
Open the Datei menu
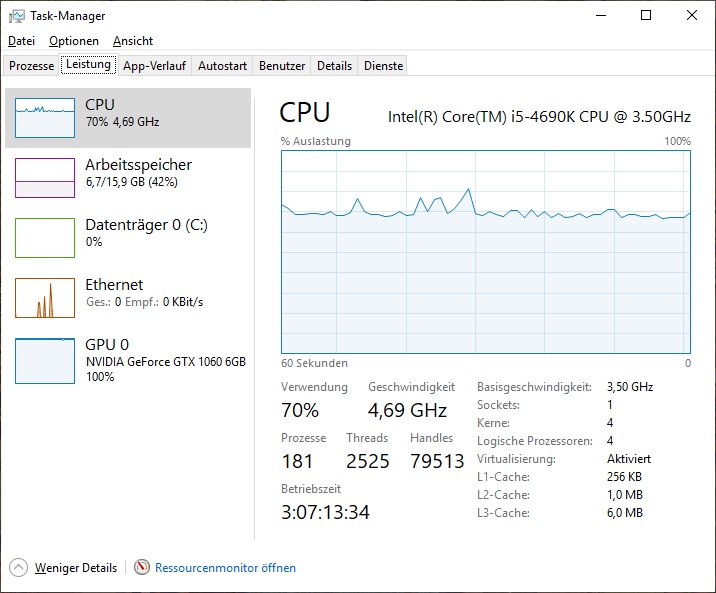click(x=21, y=41)
